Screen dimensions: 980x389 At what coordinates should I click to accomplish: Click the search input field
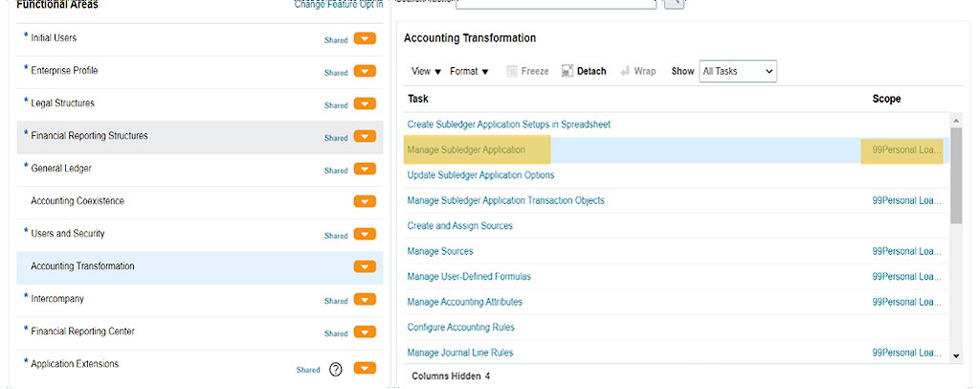point(555,4)
